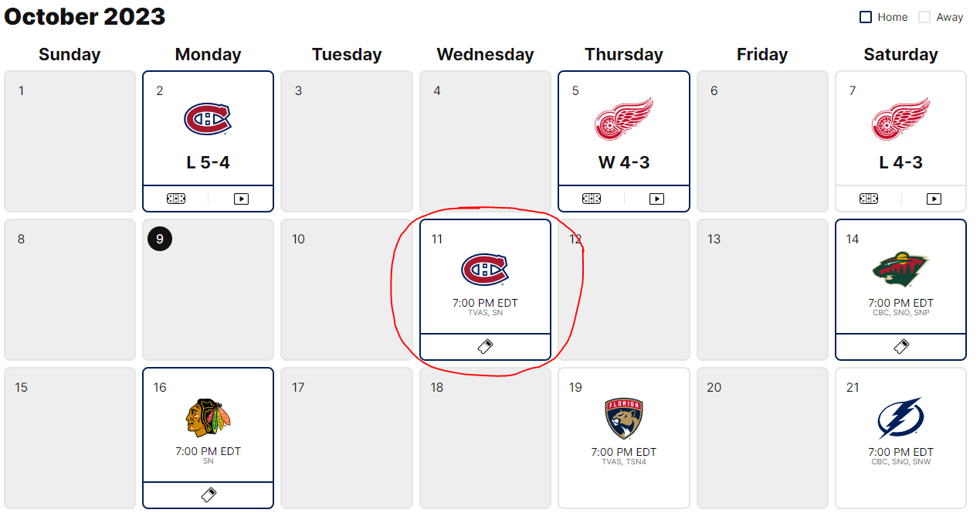Select the Florida Panthers logo on October 19
The width and height of the screenshot is (980, 513).
624,419
